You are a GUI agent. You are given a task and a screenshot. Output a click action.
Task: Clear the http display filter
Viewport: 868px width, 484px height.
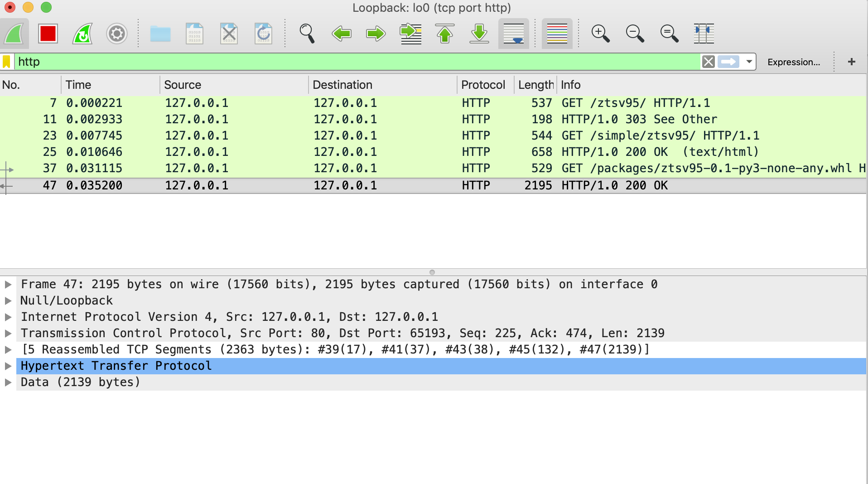point(708,62)
